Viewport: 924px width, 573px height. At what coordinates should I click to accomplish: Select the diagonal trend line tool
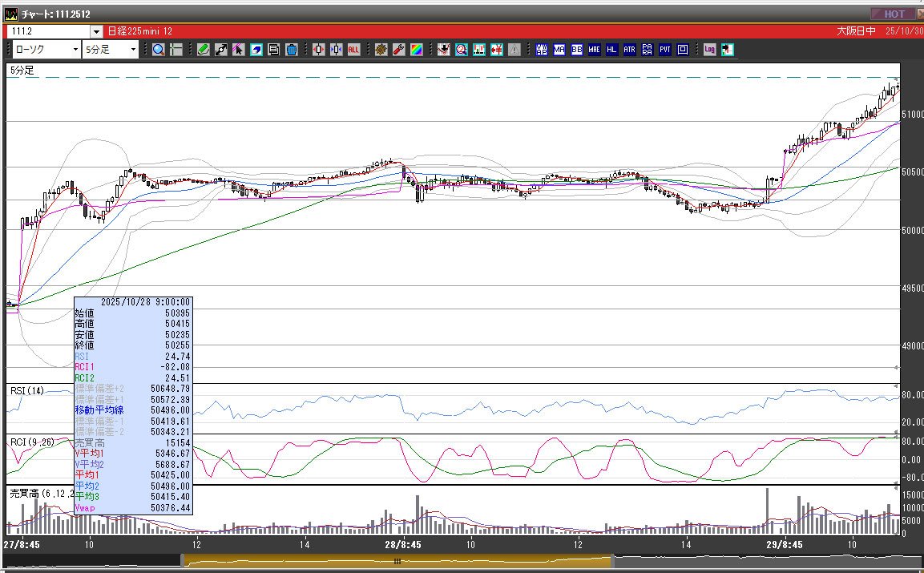pyautogui.click(x=221, y=50)
